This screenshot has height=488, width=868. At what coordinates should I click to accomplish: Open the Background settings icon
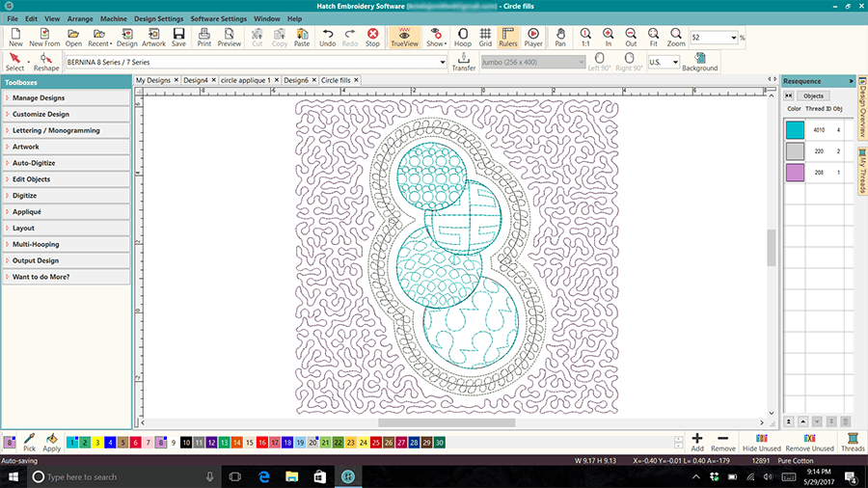(x=699, y=62)
